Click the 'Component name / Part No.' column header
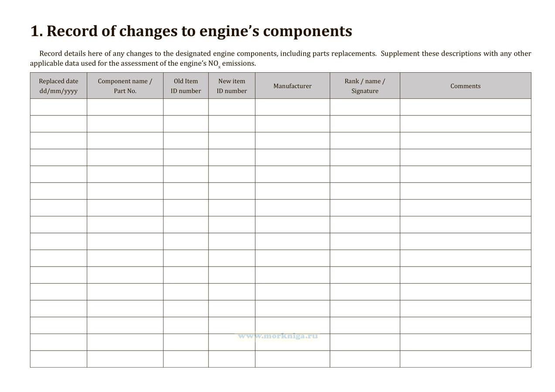 coord(125,86)
